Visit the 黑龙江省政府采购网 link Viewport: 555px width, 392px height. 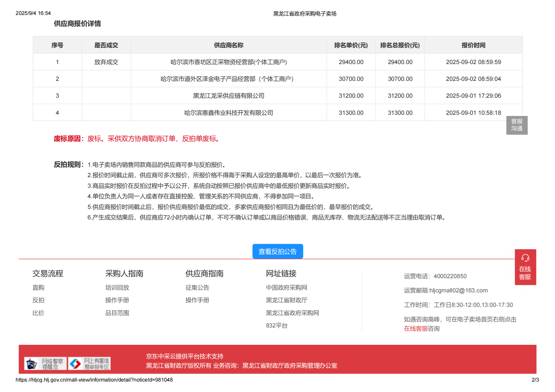point(292,313)
